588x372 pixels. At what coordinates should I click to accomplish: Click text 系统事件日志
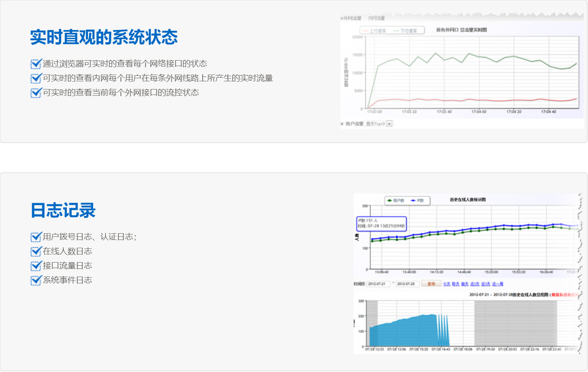tap(67, 280)
